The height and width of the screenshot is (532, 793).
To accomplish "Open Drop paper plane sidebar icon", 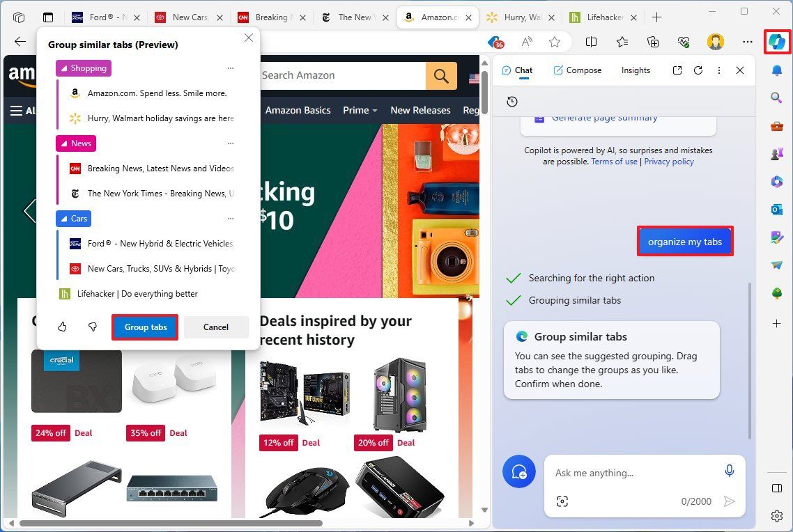I will tap(777, 265).
